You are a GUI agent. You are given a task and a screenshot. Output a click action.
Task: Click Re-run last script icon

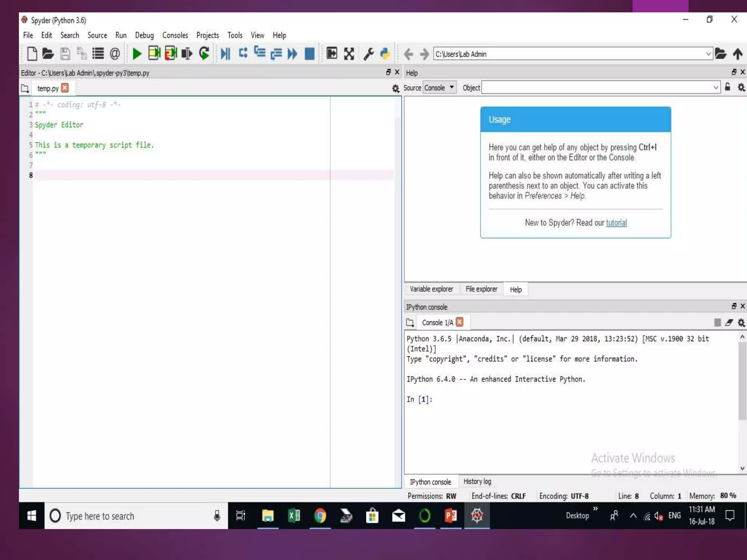click(x=204, y=54)
